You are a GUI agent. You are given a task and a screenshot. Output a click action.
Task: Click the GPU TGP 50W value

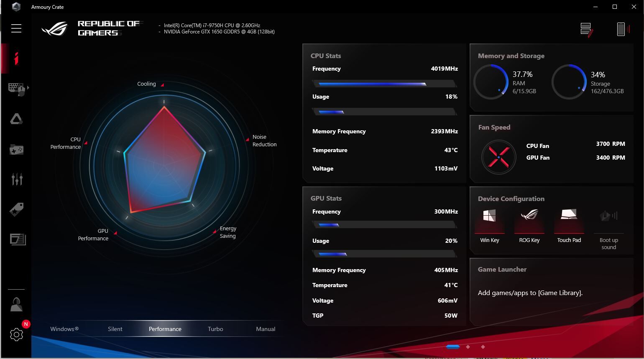(451, 316)
